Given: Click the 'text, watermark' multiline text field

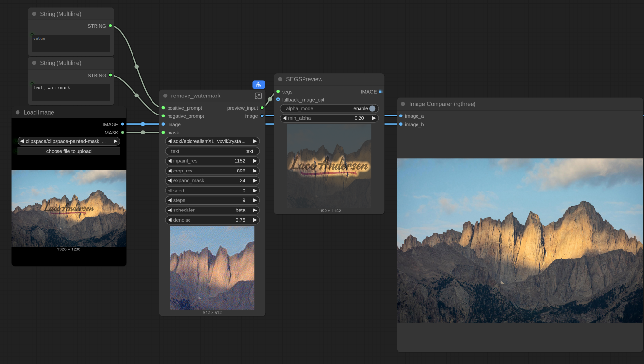Looking at the screenshot, I should pos(71,93).
